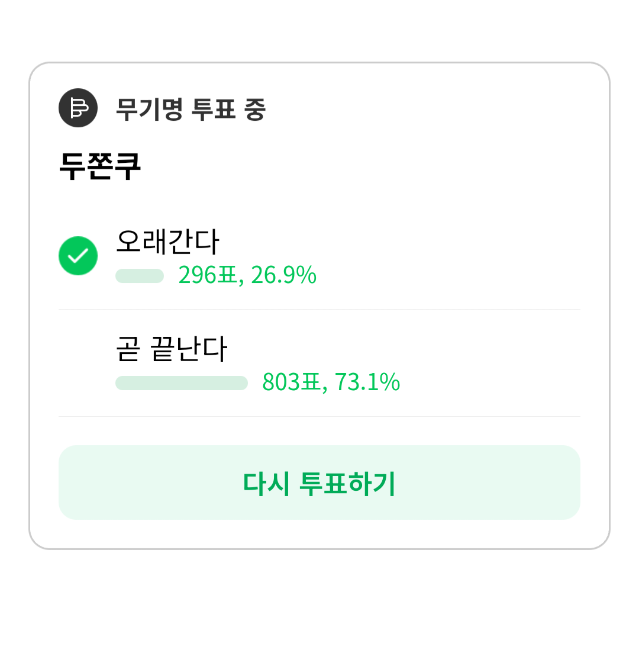
Task: Select the 오래간다 poll option
Action: [168, 241]
